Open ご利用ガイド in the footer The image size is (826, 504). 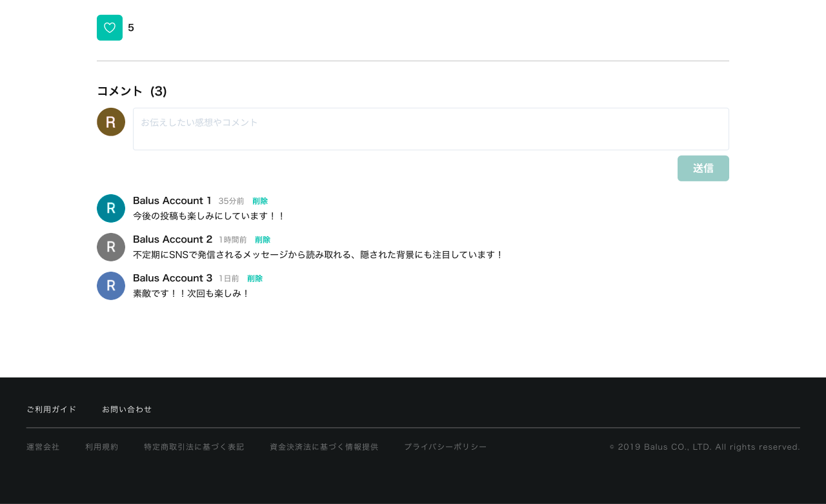(x=52, y=409)
